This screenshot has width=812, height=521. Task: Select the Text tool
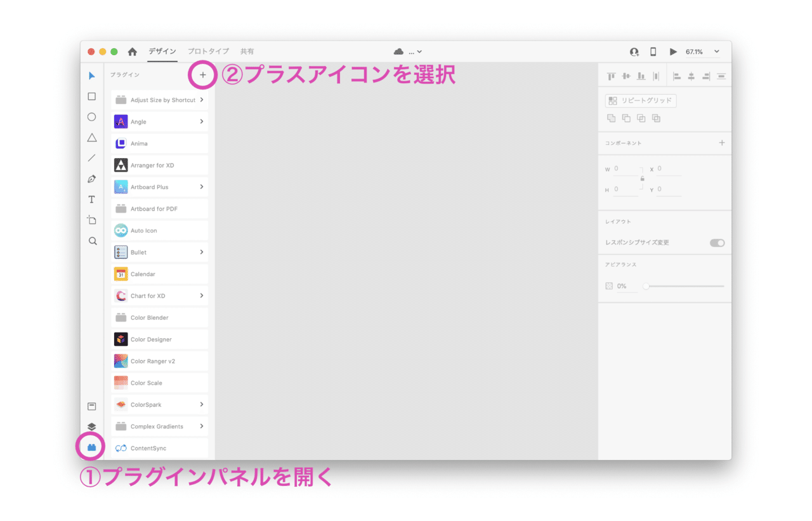tap(92, 199)
